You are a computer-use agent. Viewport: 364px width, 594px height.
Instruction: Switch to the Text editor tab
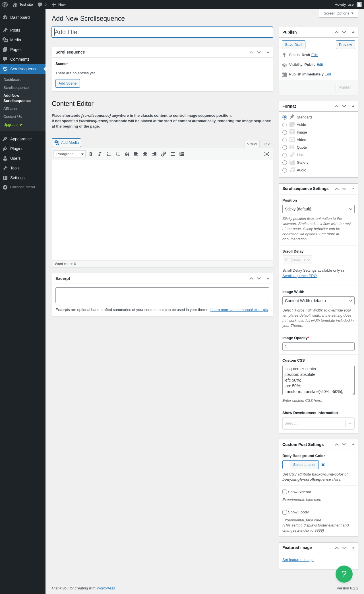tap(267, 144)
